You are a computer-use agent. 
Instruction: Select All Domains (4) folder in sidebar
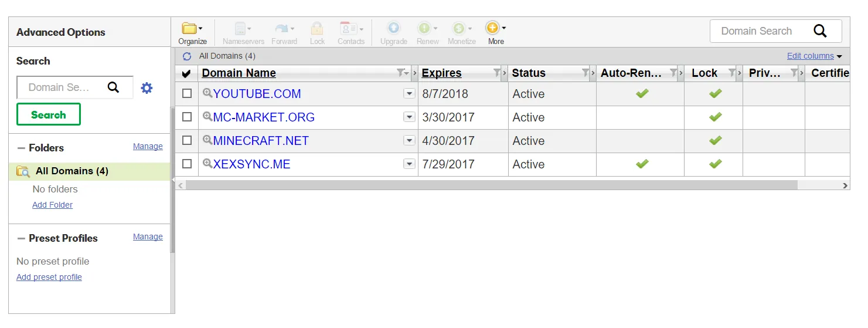pos(90,171)
